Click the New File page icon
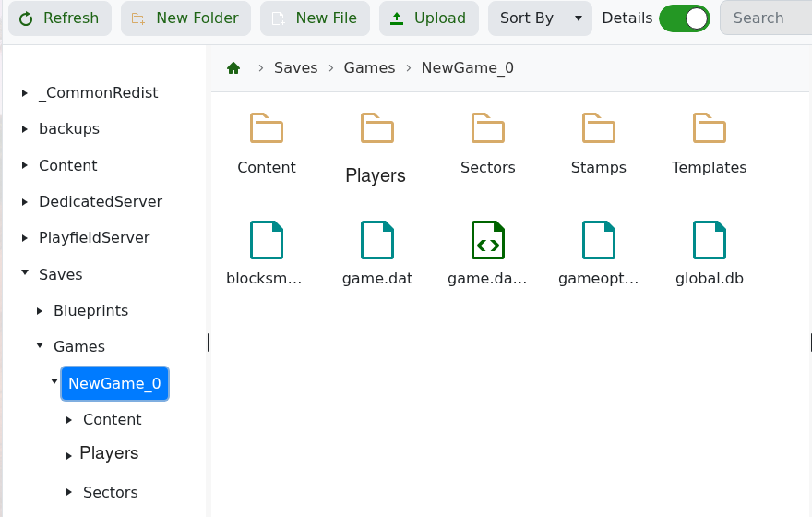Viewport: 812px width, 517px height. 278,18
